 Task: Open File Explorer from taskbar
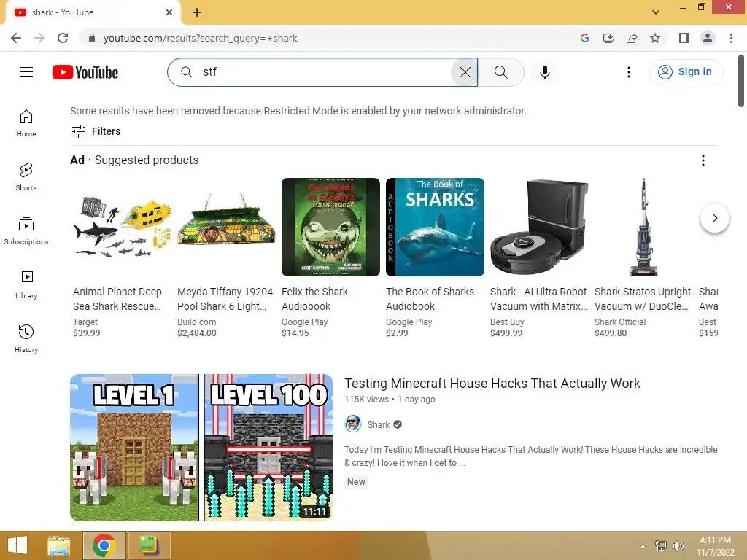coord(59,545)
